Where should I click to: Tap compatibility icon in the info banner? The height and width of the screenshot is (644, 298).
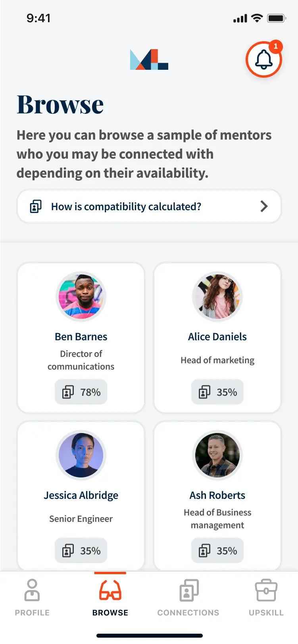click(x=36, y=207)
